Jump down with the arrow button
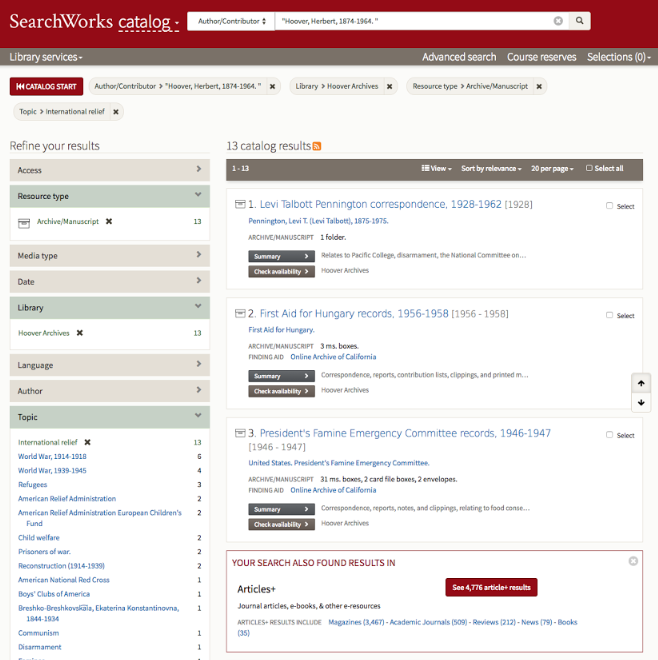 641,402
